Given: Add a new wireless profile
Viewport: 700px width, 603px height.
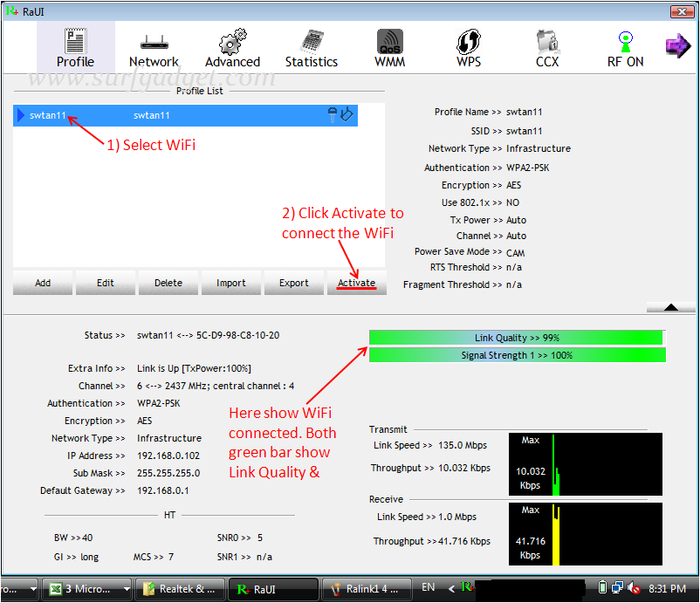Looking at the screenshot, I should (42, 283).
